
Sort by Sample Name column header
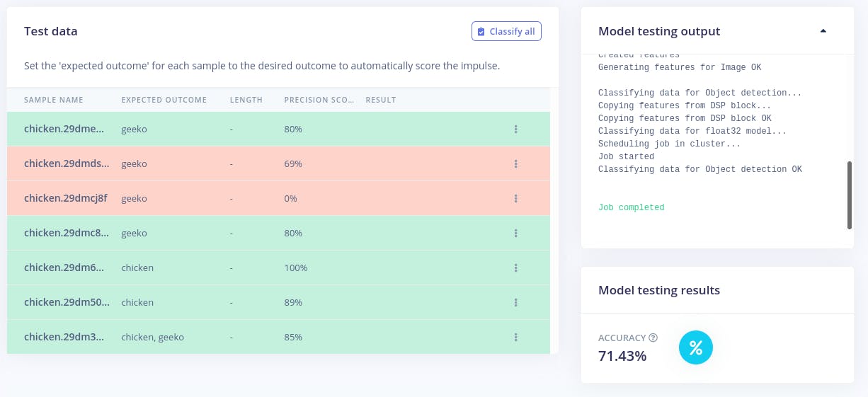click(54, 100)
